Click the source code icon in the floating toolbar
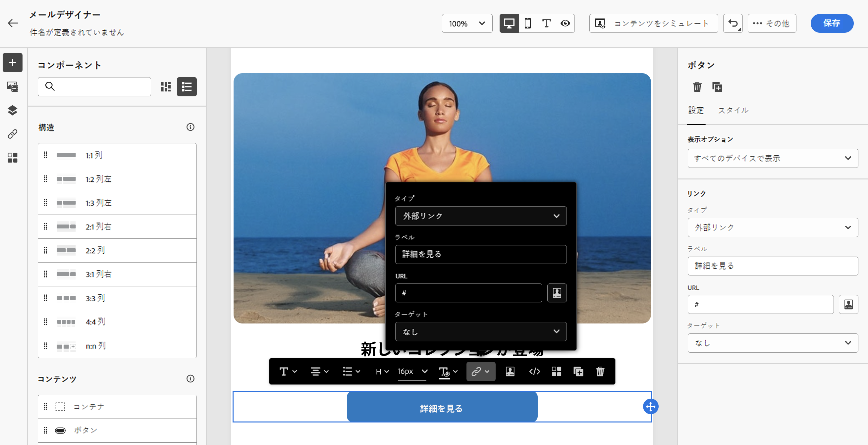 click(x=534, y=371)
